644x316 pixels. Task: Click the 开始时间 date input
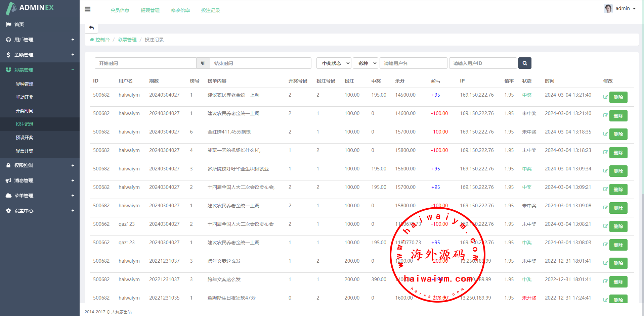[x=145, y=63]
